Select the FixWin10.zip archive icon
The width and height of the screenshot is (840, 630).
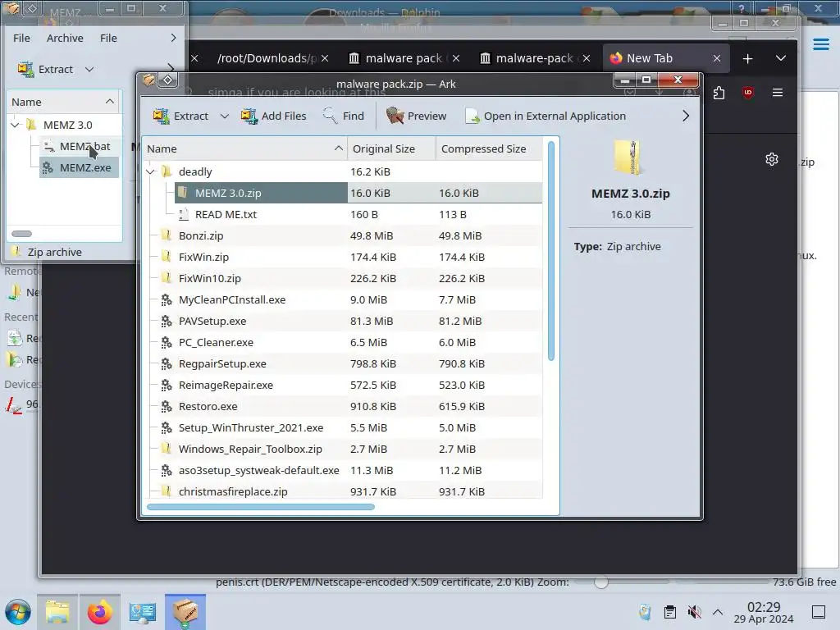[167, 278]
